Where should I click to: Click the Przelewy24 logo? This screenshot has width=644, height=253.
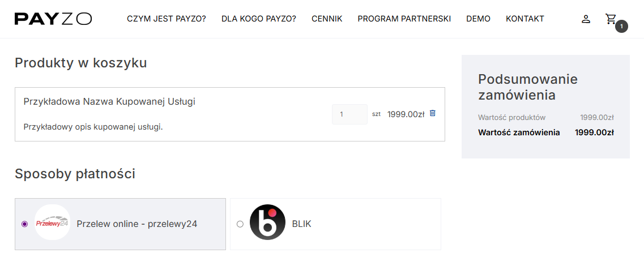point(52,223)
